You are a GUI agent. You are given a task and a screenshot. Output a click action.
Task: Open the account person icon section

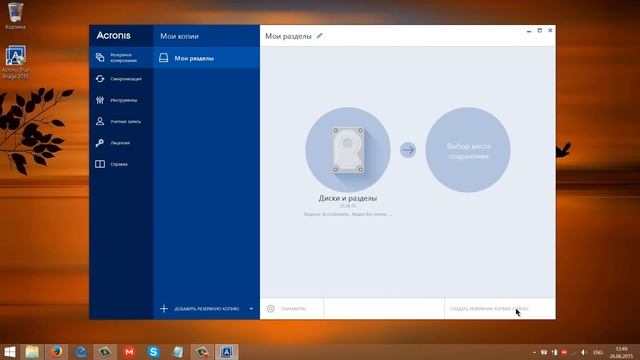click(x=100, y=121)
